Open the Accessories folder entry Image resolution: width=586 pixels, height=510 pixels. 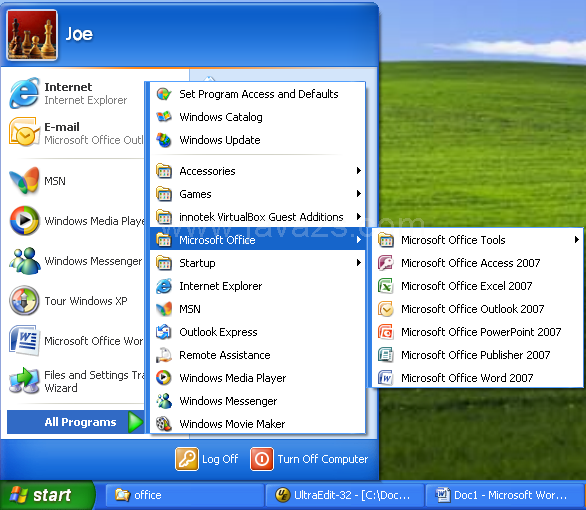point(257,171)
